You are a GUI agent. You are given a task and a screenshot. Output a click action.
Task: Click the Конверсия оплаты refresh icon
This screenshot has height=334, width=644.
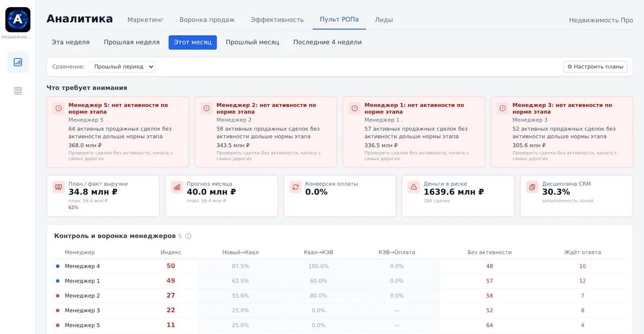pos(295,188)
